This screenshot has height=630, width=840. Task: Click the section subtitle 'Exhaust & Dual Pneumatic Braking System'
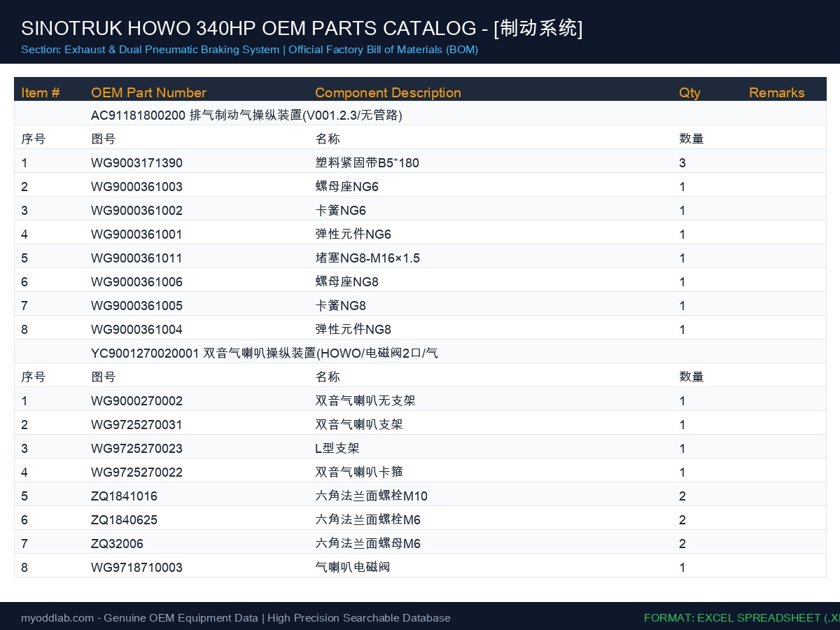[171, 50]
